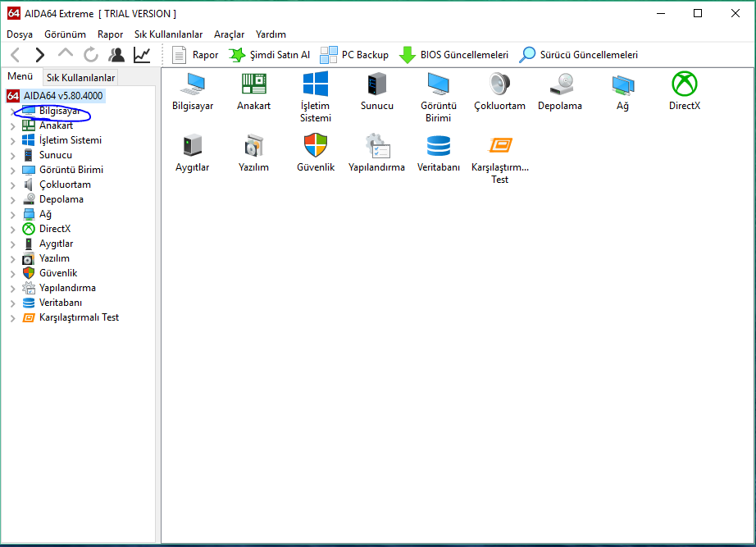The image size is (756, 547).
Task: Click the graph chart toolbar icon
Action: 142,55
